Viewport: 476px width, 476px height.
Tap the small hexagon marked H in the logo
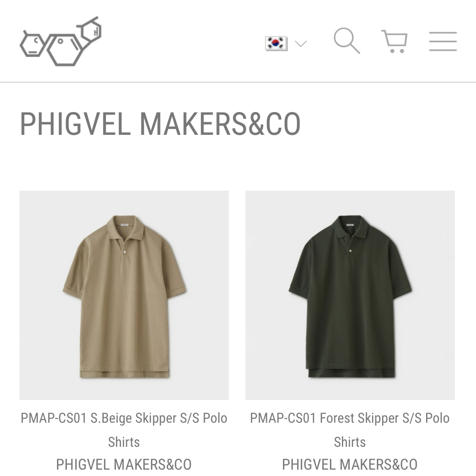tap(91, 30)
